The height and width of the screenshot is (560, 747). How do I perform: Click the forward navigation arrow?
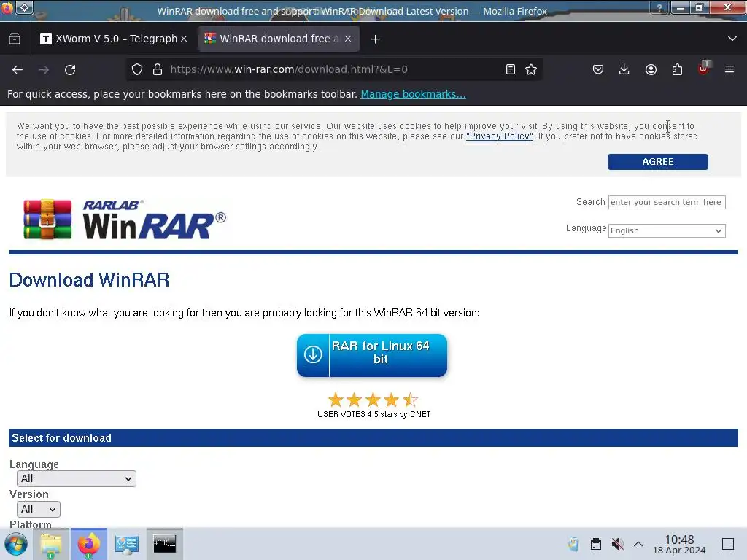click(x=44, y=70)
